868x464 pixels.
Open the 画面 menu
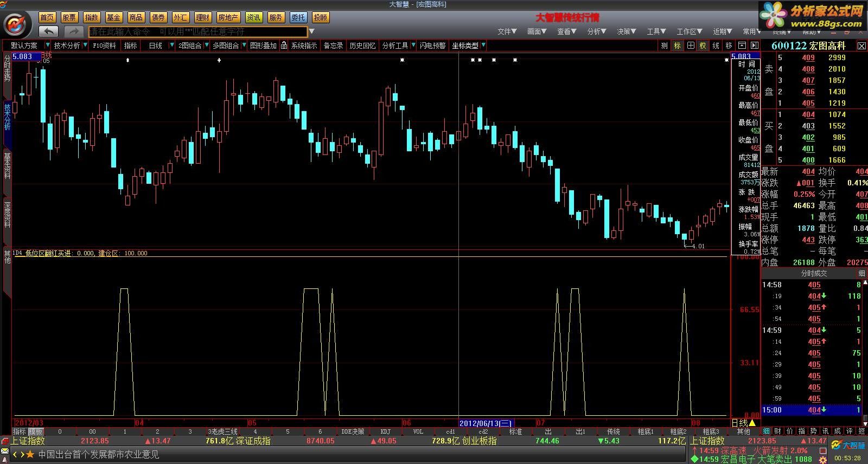coord(537,31)
